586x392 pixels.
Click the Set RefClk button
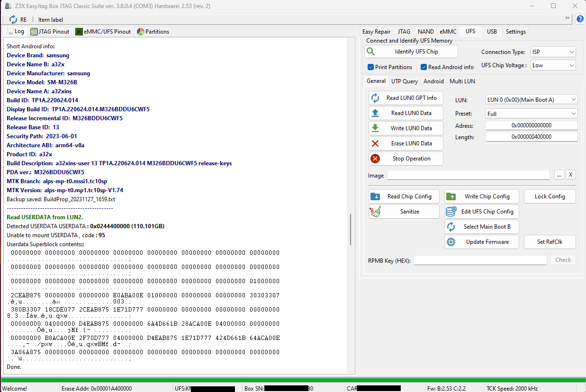[550, 242]
